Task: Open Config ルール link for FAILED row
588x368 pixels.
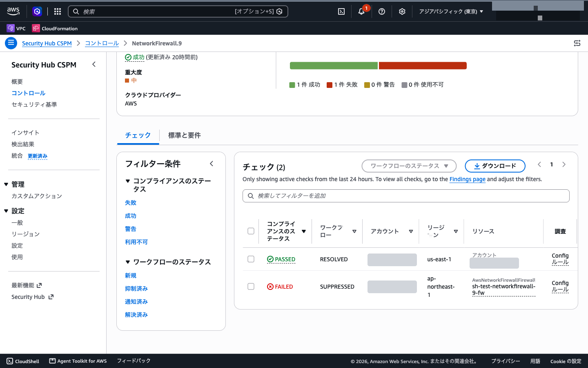Action: click(560, 286)
